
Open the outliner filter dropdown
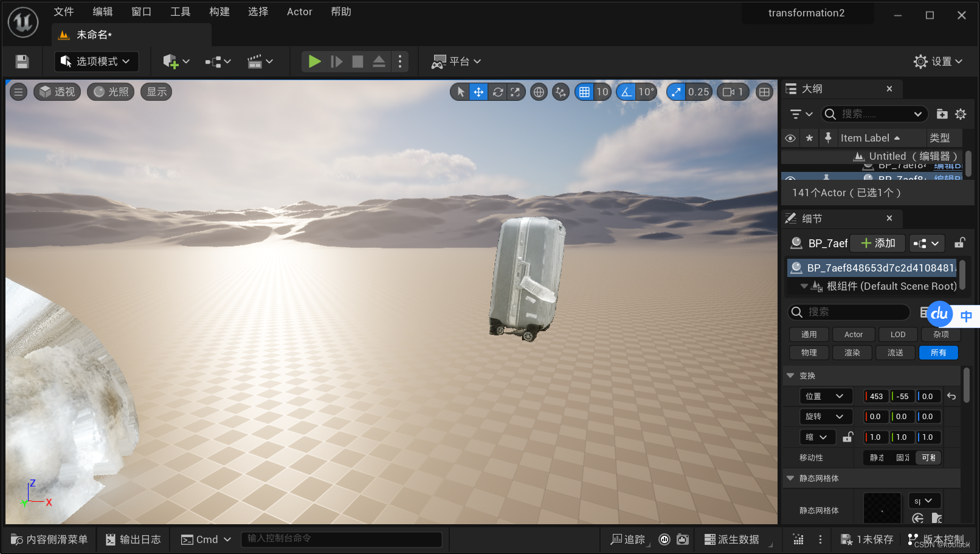pyautogui.click(x=801, y=114)
